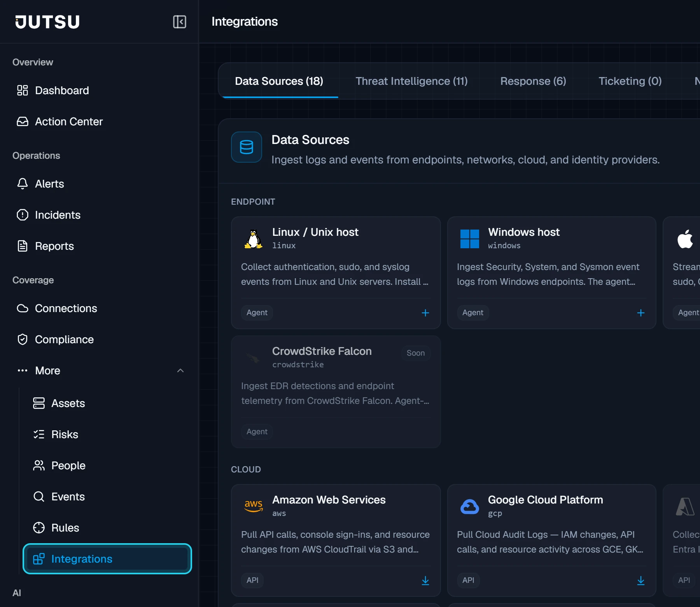Open the Linux / Unix host card title

coord(315,232)
